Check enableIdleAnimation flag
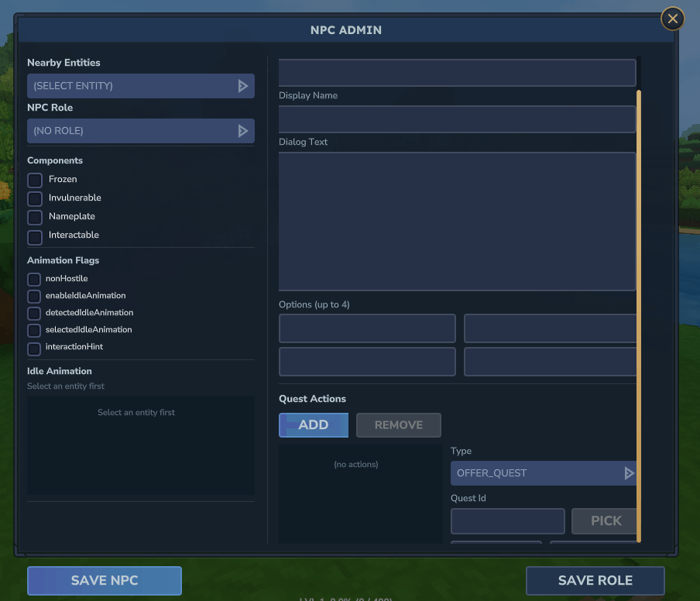Viewport: 700px width, 601px height. point(34,297)
